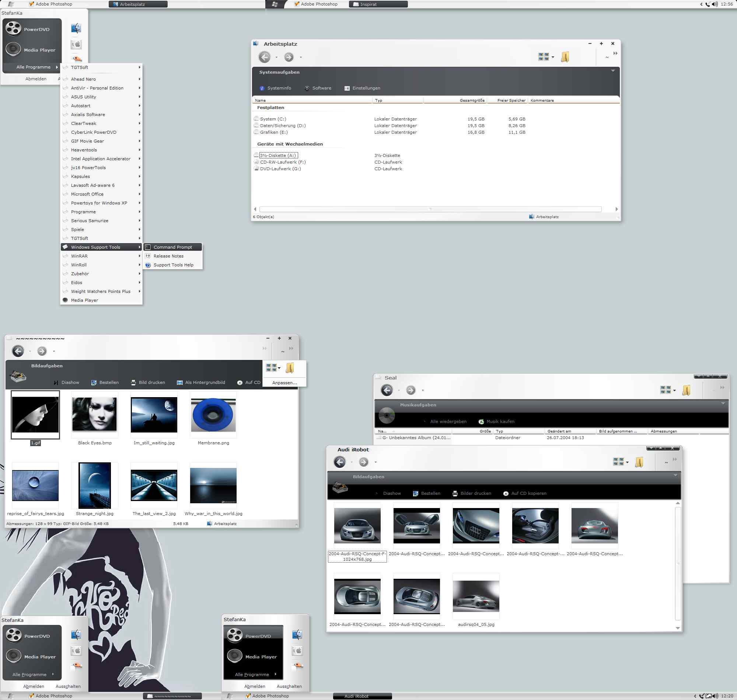
Task: Click Musik kaufen button in Seal window
Action: pyautogui.click(x=499, y=421)
